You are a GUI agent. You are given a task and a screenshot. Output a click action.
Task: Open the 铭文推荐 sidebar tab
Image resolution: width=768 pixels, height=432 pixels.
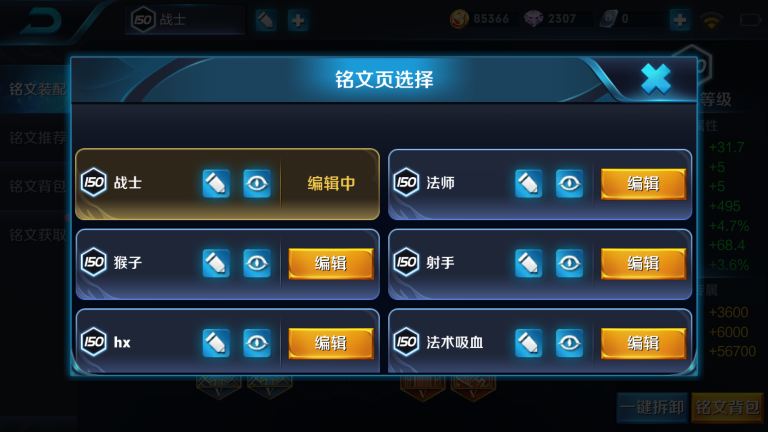coord(36,138)
